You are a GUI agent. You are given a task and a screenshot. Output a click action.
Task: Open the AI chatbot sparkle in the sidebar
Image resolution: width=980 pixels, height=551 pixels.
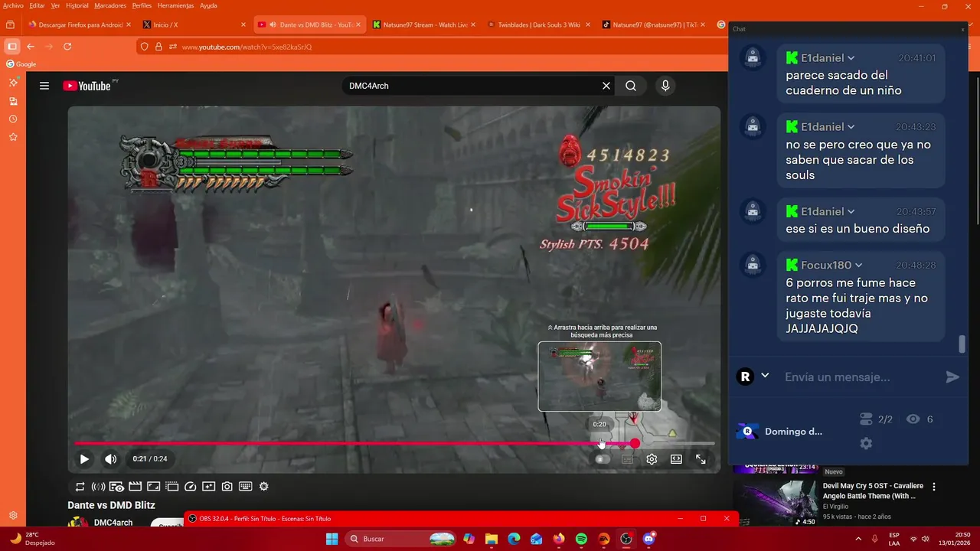pos(13,83)
